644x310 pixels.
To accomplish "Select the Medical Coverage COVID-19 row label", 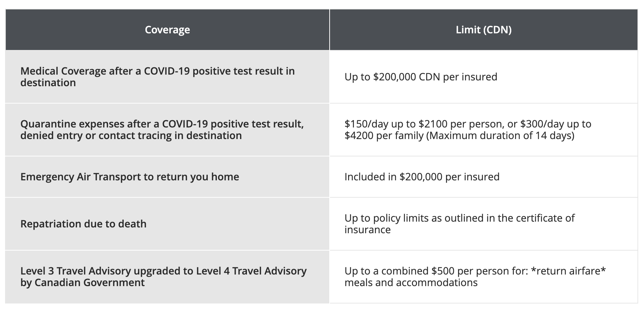I will coord(157,71).
